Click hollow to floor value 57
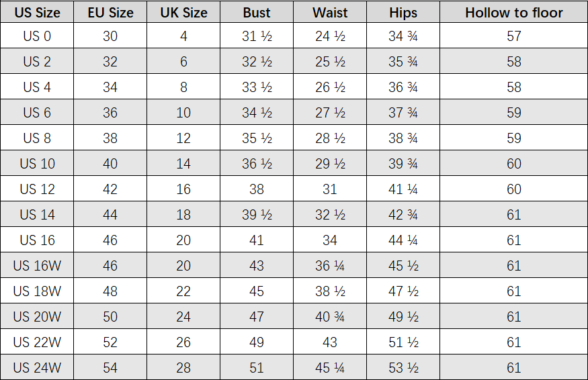The width and height of the screenshot is (588, 380). pos(514,36)
